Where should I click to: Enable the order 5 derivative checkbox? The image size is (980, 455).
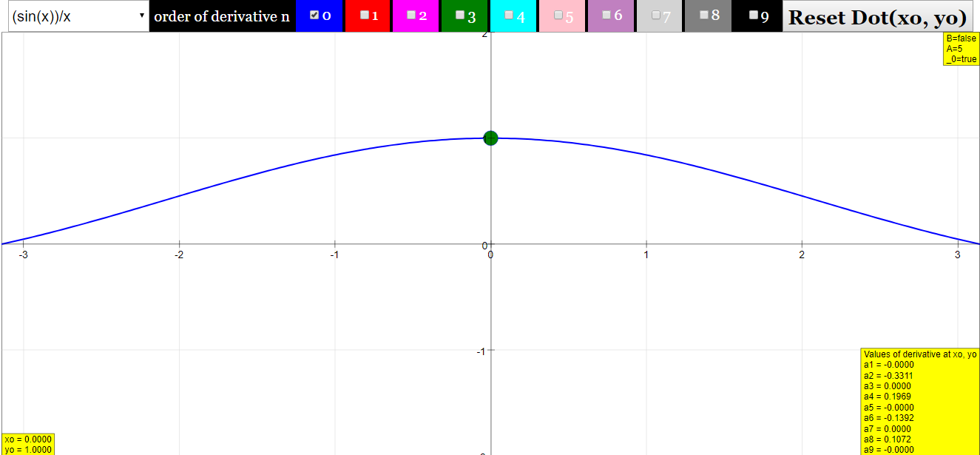tap(558, 15)
